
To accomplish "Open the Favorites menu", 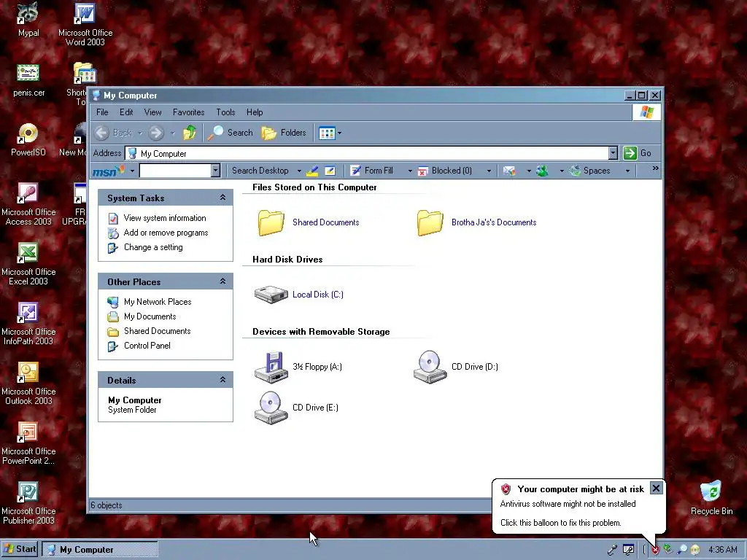I will coord(189,112).
